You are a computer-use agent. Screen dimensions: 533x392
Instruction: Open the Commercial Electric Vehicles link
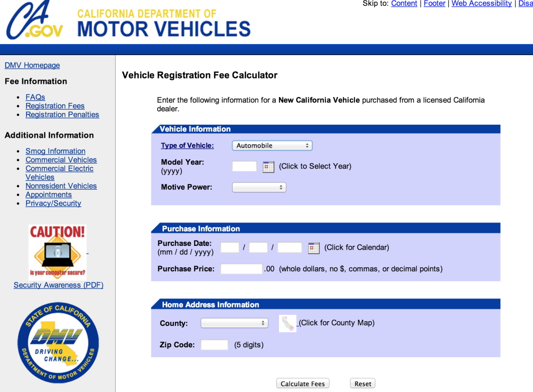click(x=59, y=173)
